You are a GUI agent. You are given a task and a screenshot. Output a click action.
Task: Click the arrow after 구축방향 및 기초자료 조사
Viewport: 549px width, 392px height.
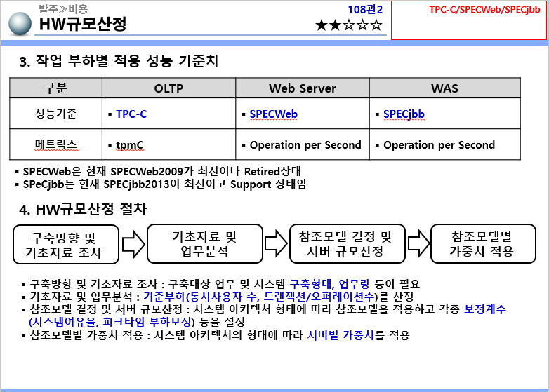tap(133, 244)
